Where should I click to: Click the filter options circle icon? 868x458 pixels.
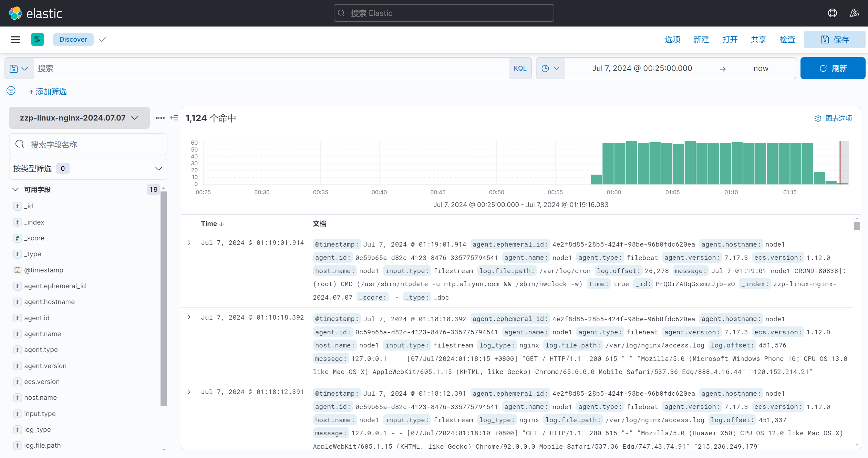(11, 91)
